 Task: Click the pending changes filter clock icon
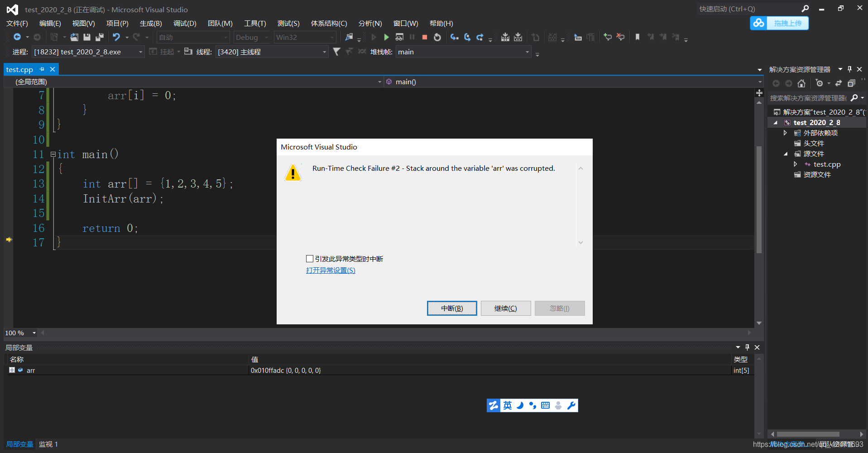click(819, 83)
